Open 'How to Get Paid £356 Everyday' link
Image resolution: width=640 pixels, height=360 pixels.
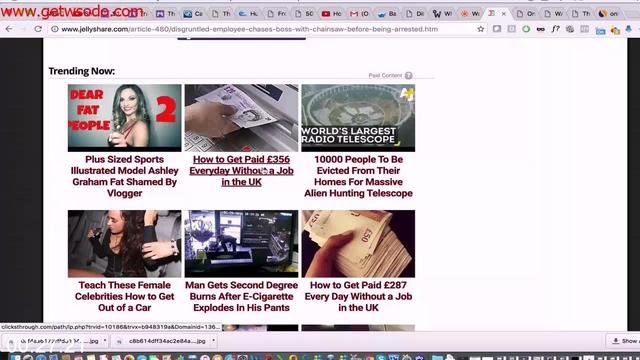pyautogui.click(x=241, y=171)
